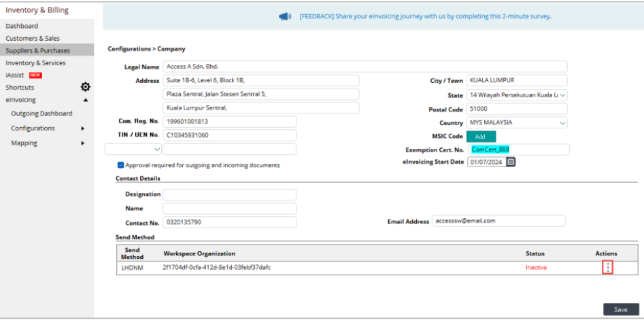The width and height of the screenshot is (644, 320).
Task: Click the Email Address field
Action: (x=498, y=221)
